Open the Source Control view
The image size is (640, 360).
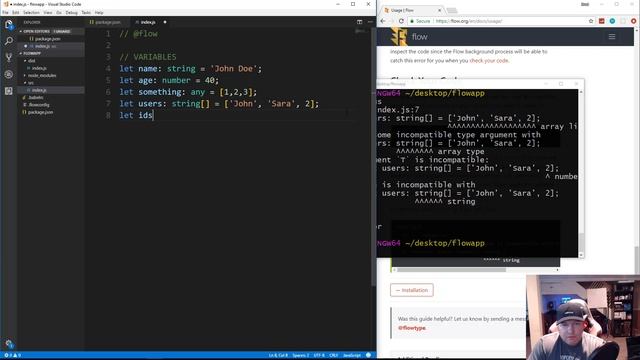pos(9,58)
